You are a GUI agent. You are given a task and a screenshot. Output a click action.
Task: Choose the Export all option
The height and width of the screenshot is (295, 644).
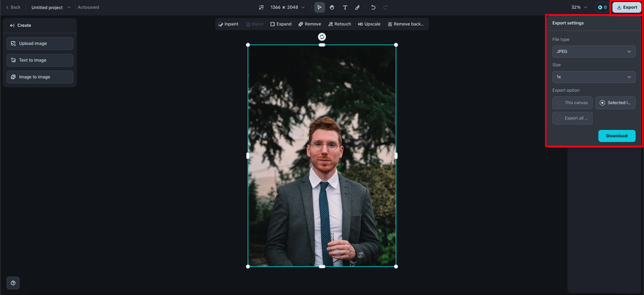pyautogui.click(x=573, y=118)
